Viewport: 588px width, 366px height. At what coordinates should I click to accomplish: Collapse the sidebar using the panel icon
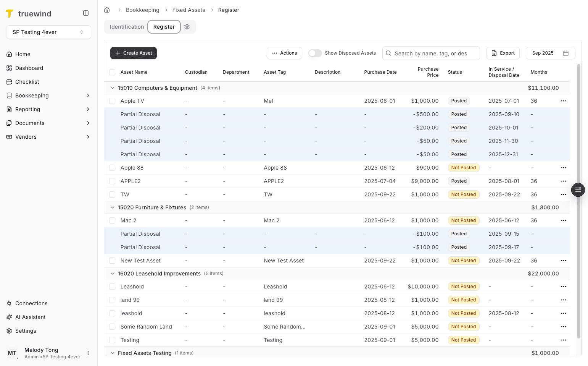[85, 13]
